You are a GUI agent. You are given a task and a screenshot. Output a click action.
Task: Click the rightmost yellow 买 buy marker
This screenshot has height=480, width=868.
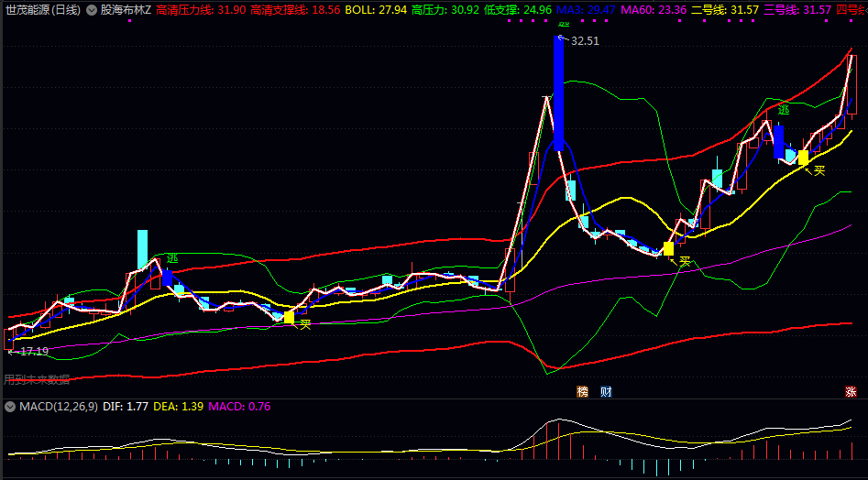point(804,158)
